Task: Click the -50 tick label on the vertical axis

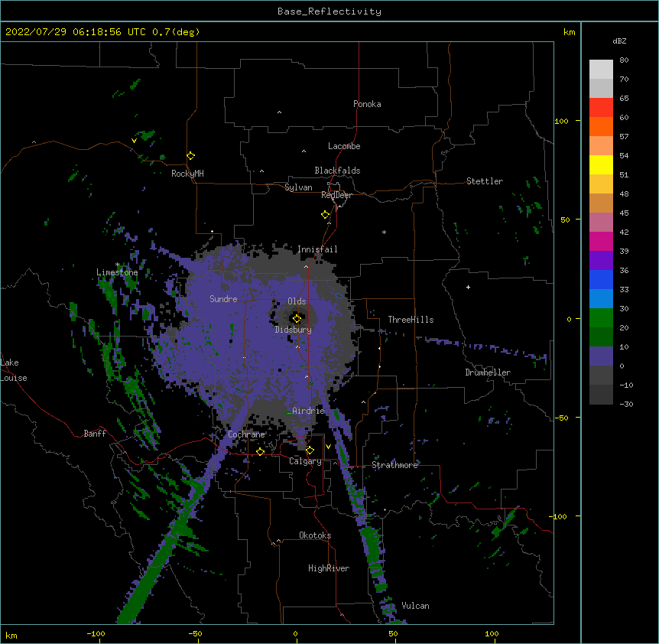Action: click(x=561, y=418)
